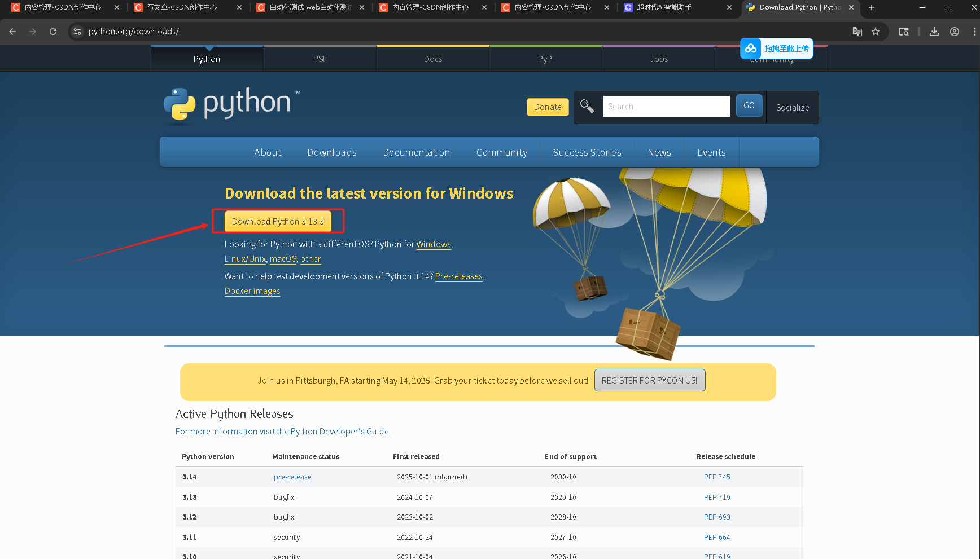
Task: Open the other platforms link
Action: [x=310, y=259]
